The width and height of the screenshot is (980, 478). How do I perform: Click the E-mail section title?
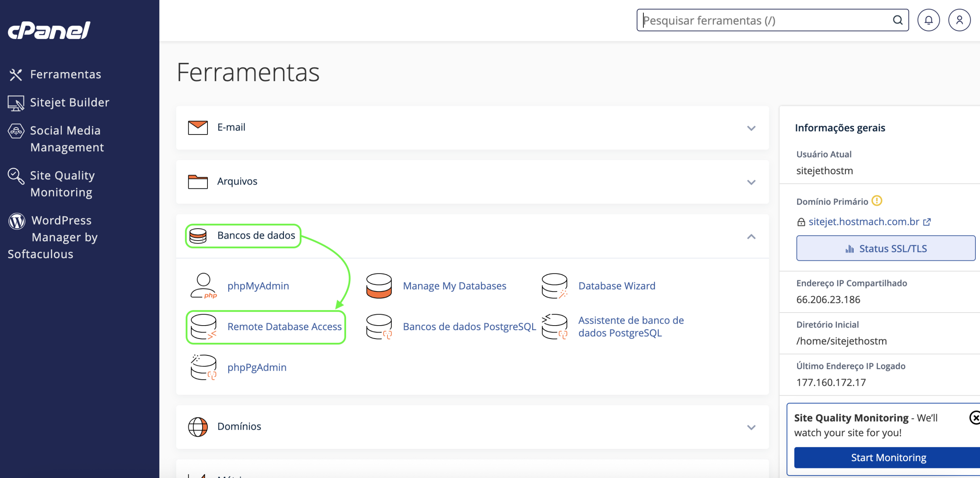(231, 127)
